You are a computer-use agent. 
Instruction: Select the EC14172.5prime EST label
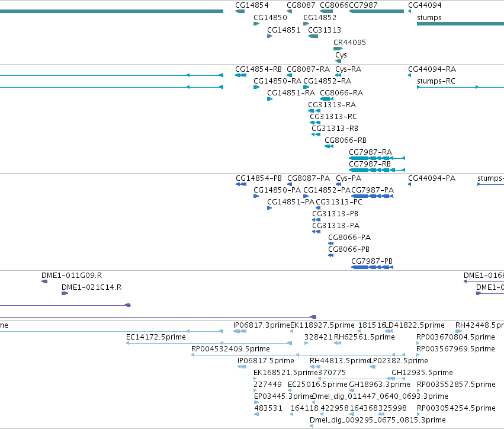pos(156,337)
